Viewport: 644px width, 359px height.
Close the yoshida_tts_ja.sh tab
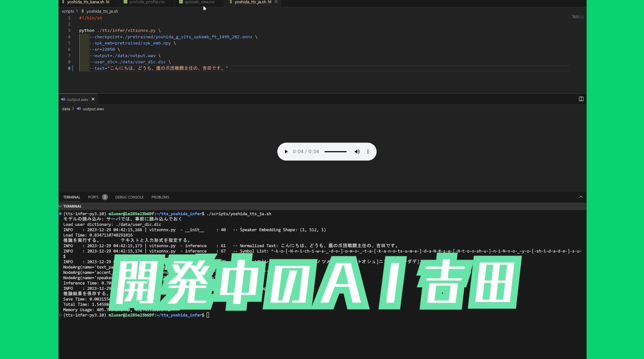pos(276,2)
